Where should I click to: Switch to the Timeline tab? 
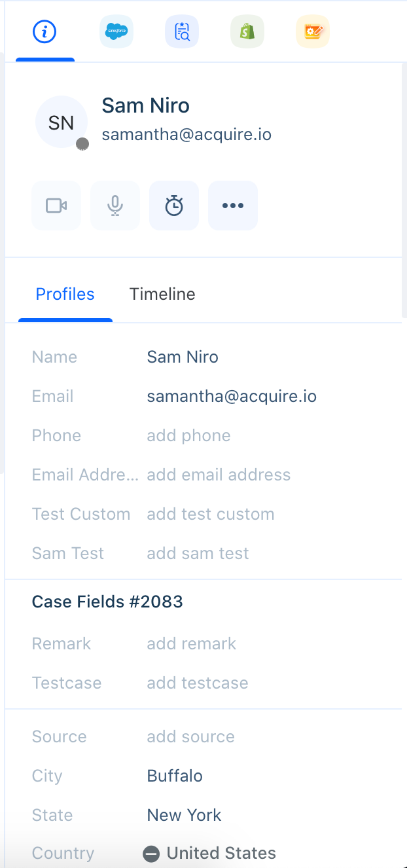tap(162, 294)
